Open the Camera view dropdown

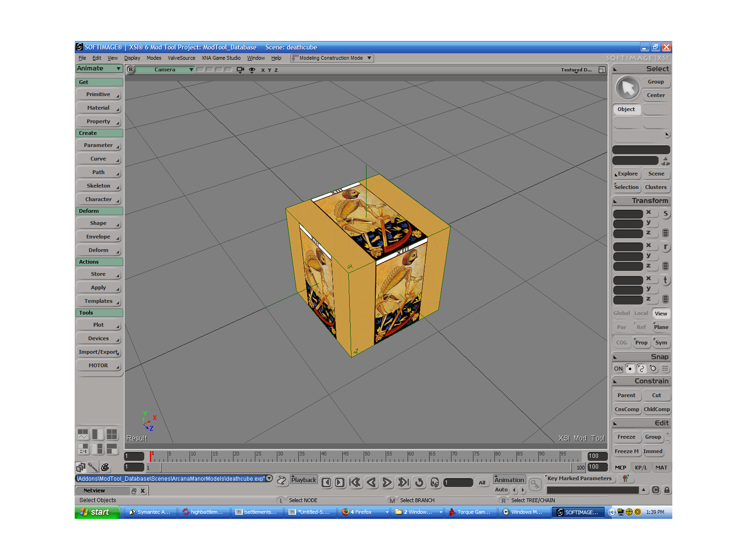(x=165, y=70)
